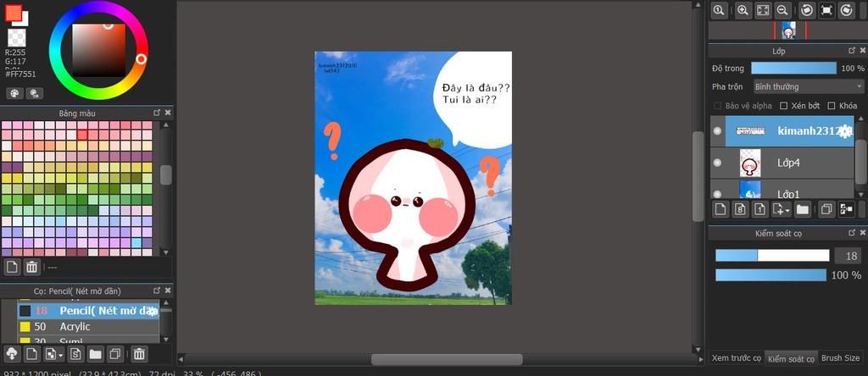Select the Pencil (Nét mờ dần) brush

(x=88, y=311)
